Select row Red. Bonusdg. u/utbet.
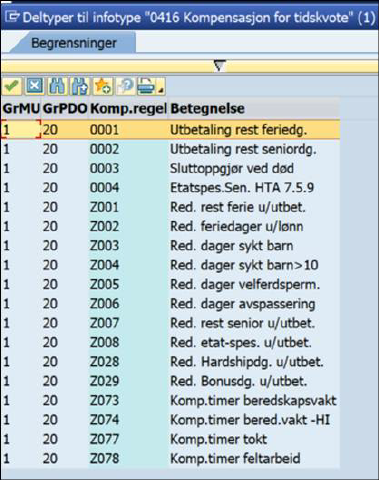The image size is (379, 480). click(x=170, y=381)
